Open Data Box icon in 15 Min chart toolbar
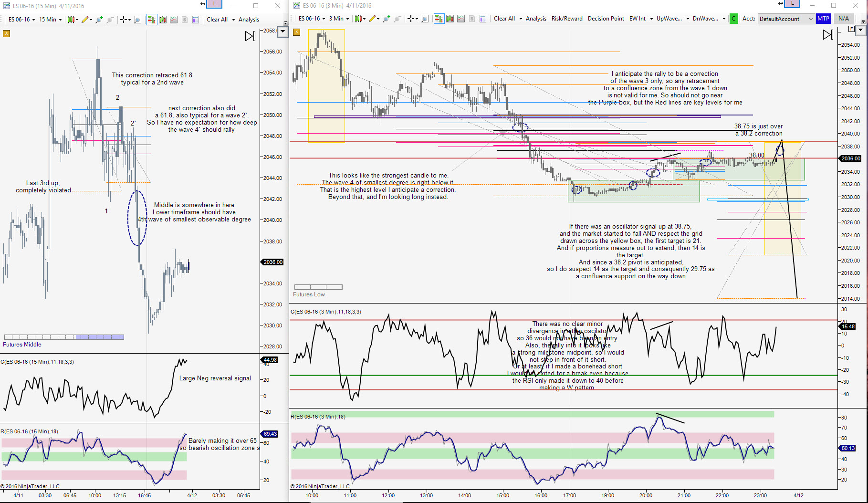The width and height of the screenshot is (868, 503). 137,20
